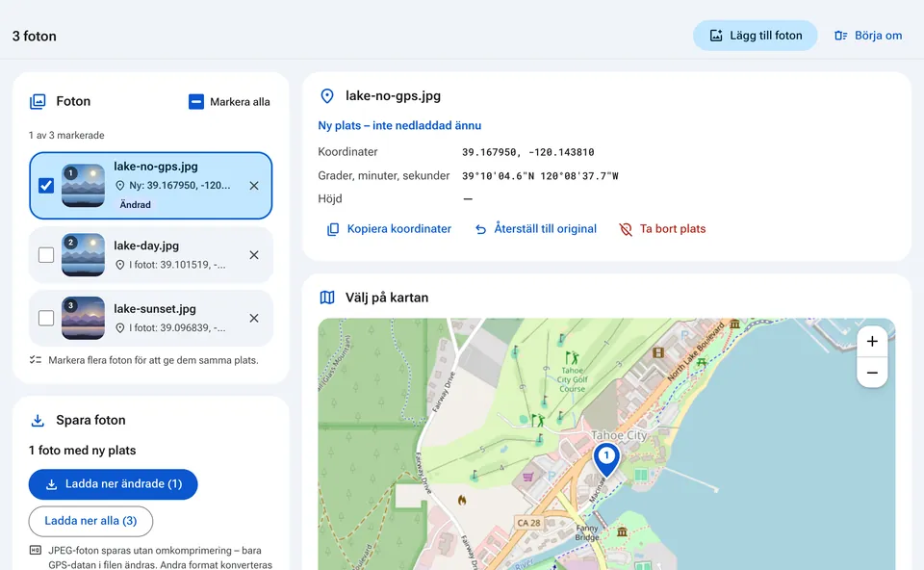Image resolution: width=924 pixels, height=570 pixels.
Task: Click the blue map pin numbered 1
Action: [605, 460]
